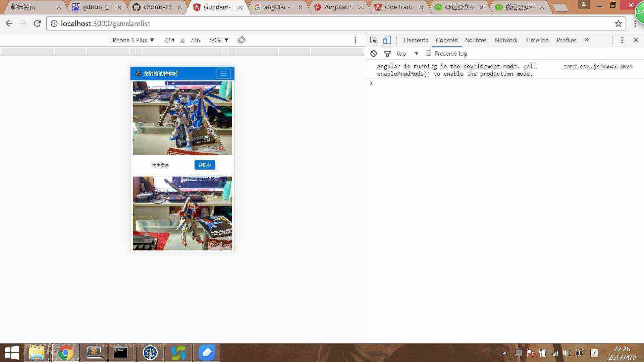Enable mobile device emulation toggle
This screenshot has width=644, height=362.
[386, 40]
